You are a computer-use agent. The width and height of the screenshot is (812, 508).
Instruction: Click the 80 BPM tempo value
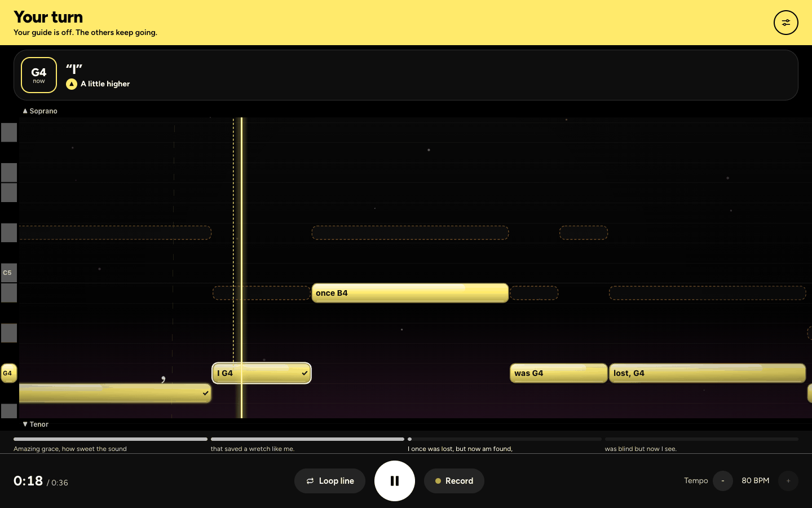click(x=756, y=481)
